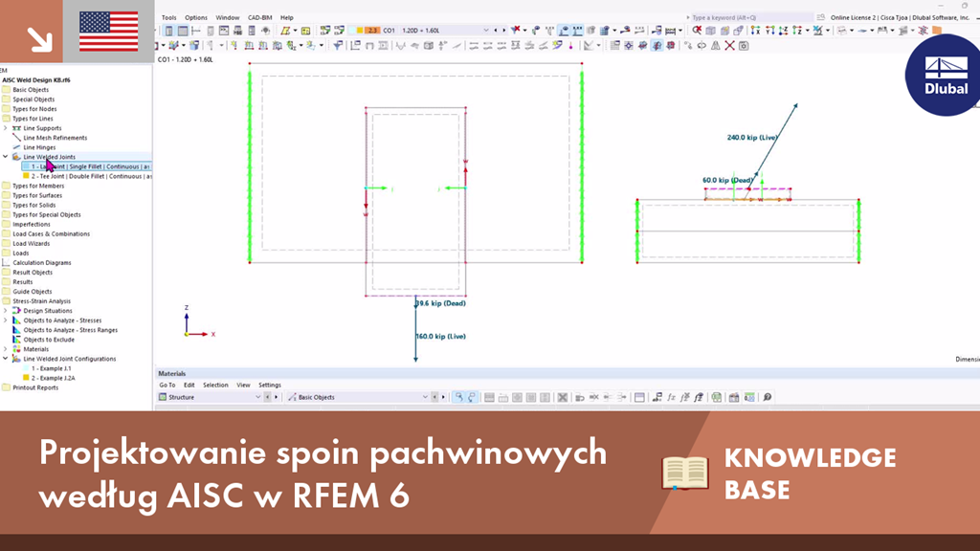980x551 pixels.
Task: Click the screenshot camera toolbar icon
Action: [x=743, y=46]
